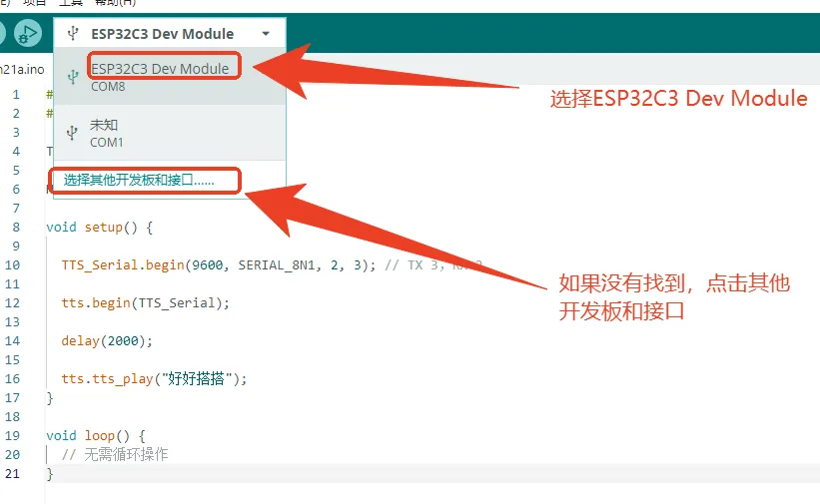Image resolution: width=820 pixels, height=504 pixels.
Task: Click USB icon beside the COM8 entry
Action: pos(72,76)
